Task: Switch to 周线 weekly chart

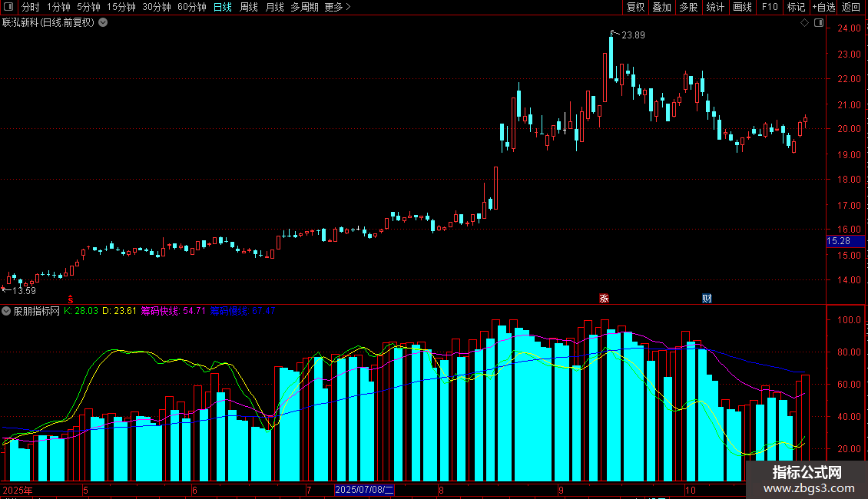Action: 249,7
